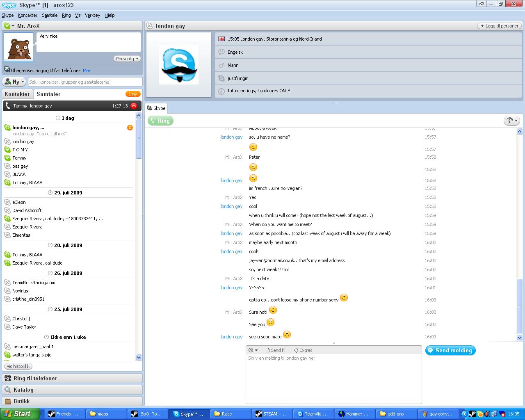Open status dropdown beside Mr. AroX

(x=13, y=26)
